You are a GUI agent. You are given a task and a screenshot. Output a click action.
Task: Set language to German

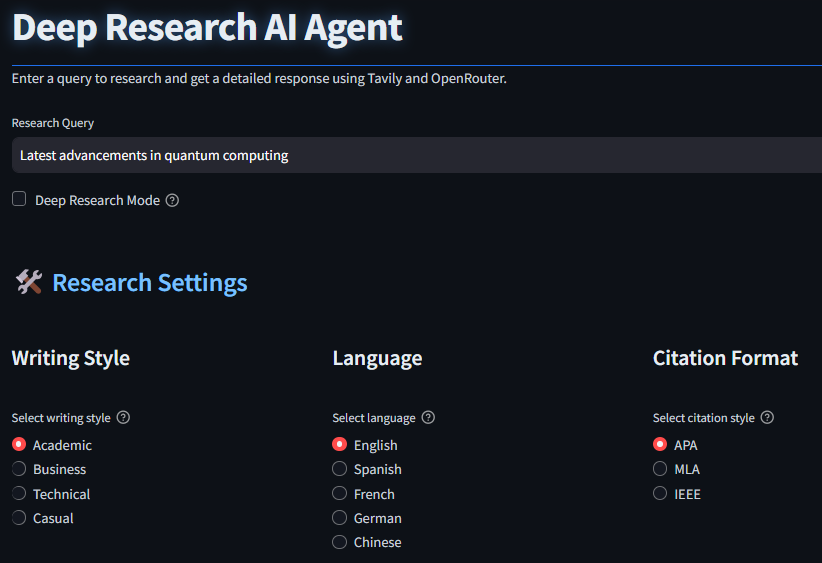pyautogui.click(x=340, y=518)
